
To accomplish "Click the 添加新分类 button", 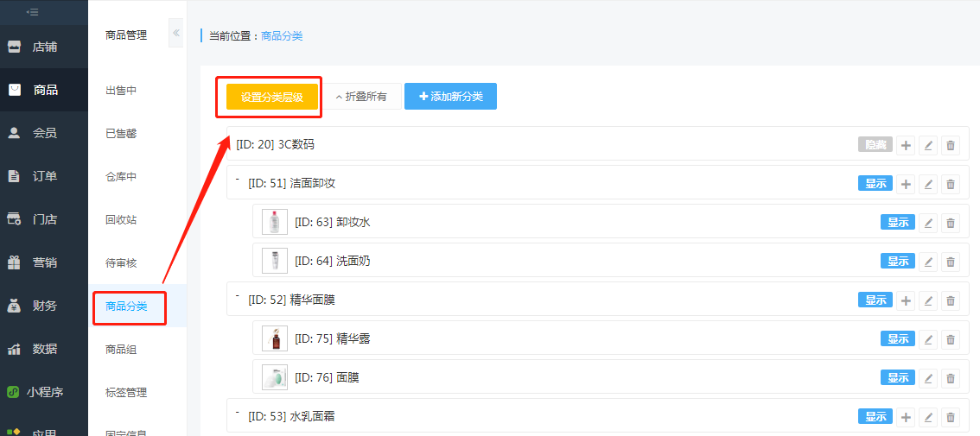I will click(450, 96).
